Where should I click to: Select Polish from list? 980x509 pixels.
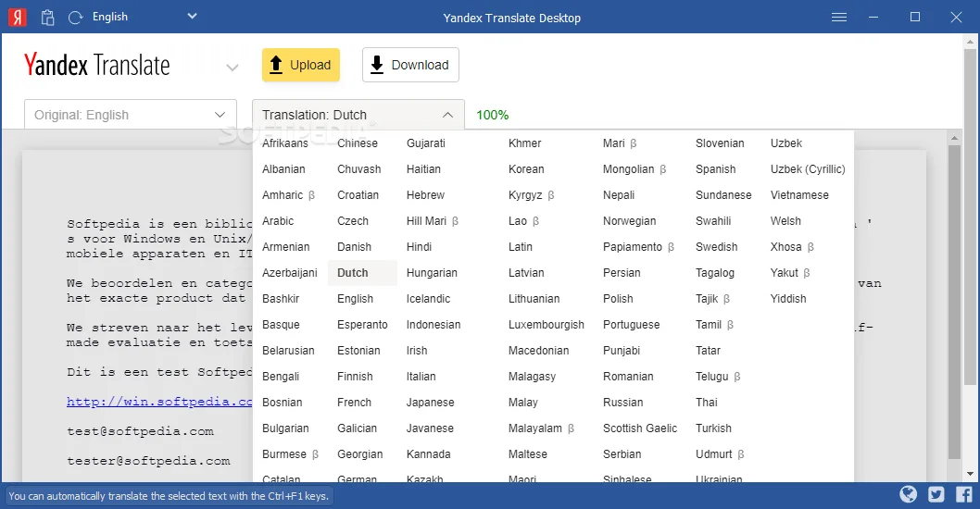[x=618, y=299]
